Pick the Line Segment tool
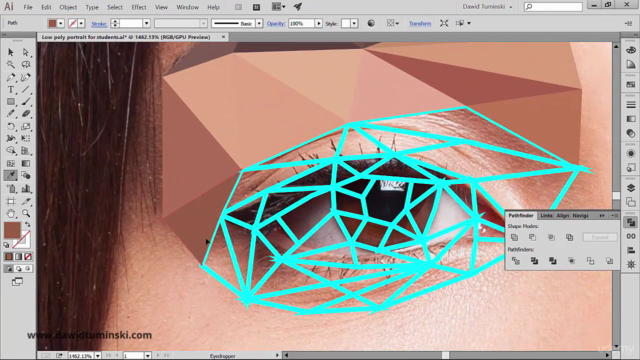 click(x=26, y=89)
